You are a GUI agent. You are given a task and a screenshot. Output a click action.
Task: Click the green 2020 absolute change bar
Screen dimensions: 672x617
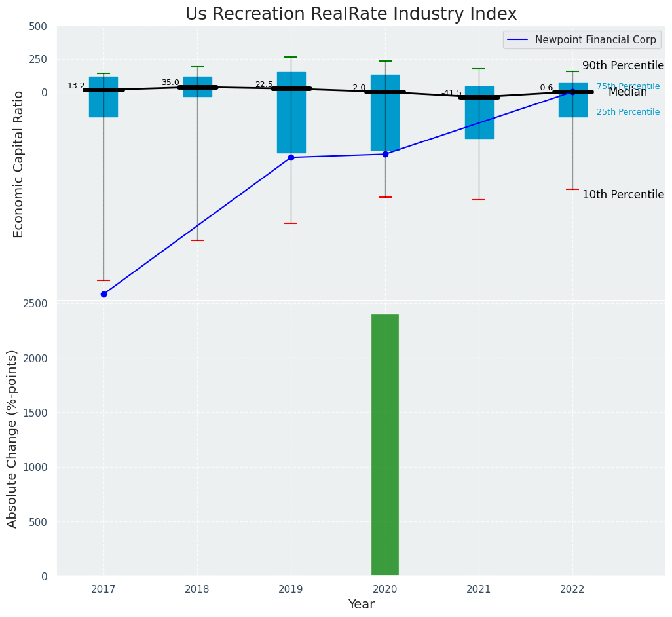point(385,445)
